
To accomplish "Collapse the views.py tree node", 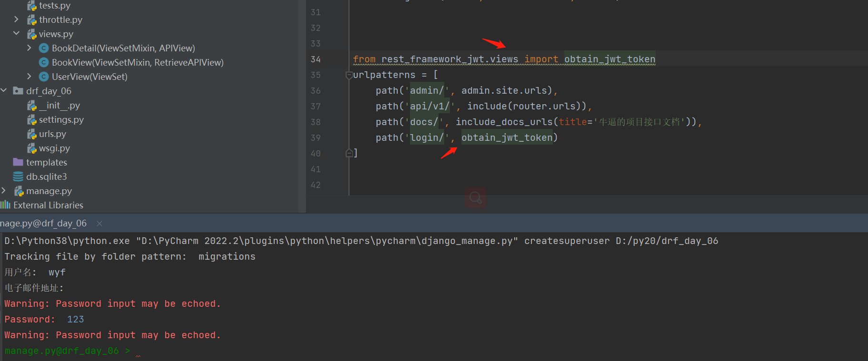I will pyautogui.click(x=16, y=33).
